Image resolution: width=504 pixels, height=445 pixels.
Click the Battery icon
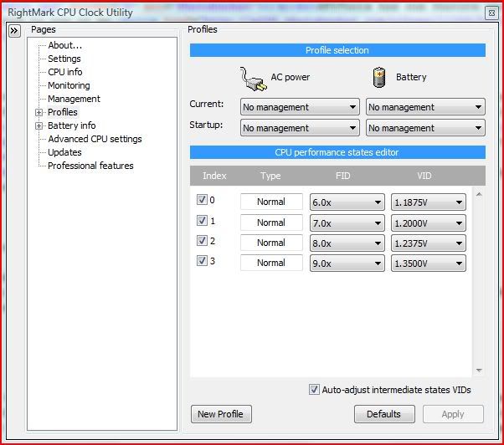[379, 78]
